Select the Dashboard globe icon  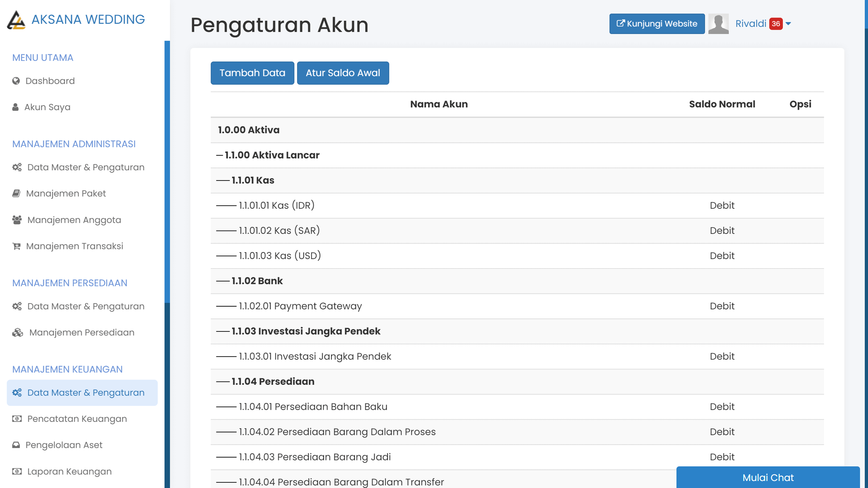(x=16, y=81)
